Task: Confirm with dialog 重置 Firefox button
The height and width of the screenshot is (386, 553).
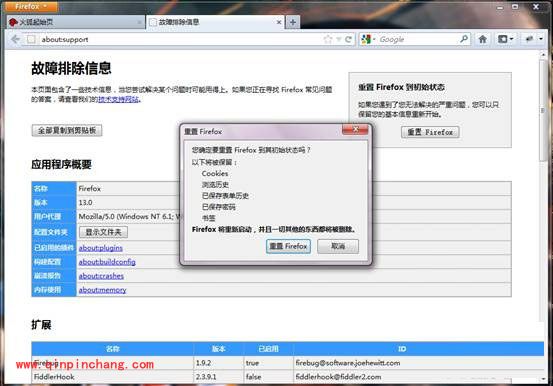Action: (288, 246)
